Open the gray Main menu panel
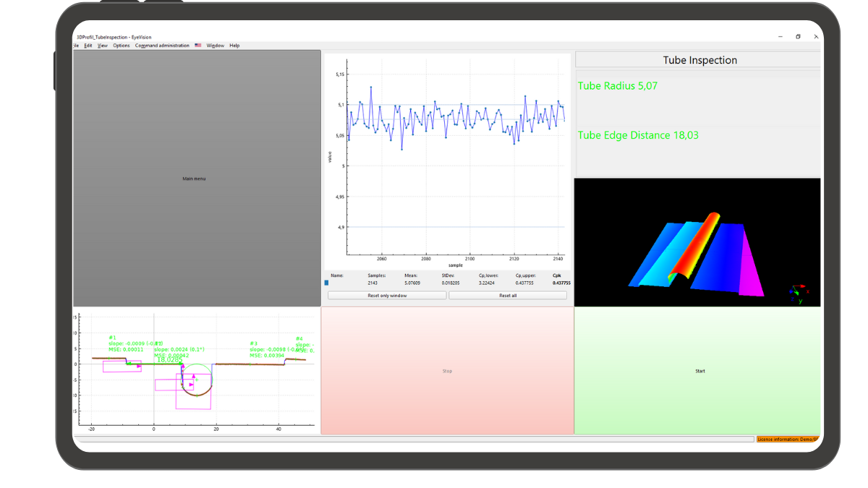Viewport: 868px width, 488px height. [194, 179]
